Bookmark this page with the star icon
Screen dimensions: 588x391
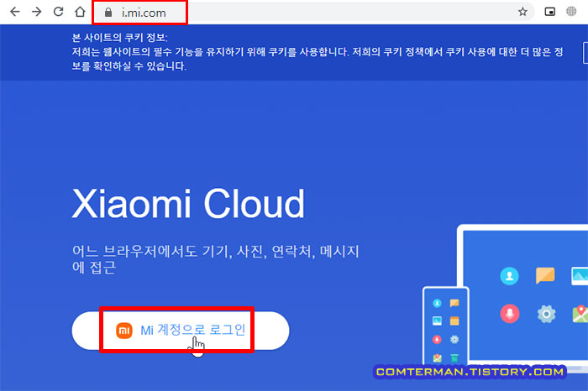tap(522, 12)
